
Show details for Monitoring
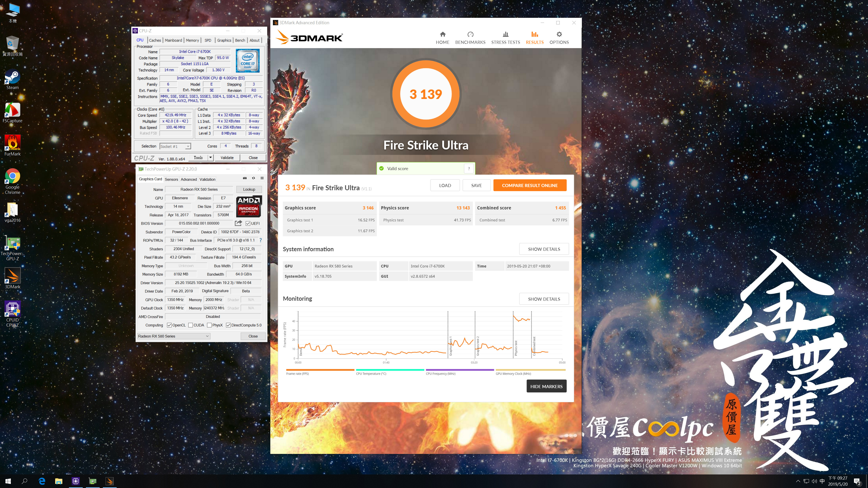pyautogui.click(x=544, y=299)
